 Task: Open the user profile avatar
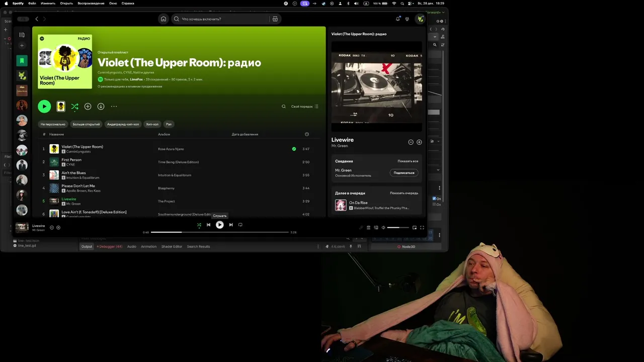420,19
